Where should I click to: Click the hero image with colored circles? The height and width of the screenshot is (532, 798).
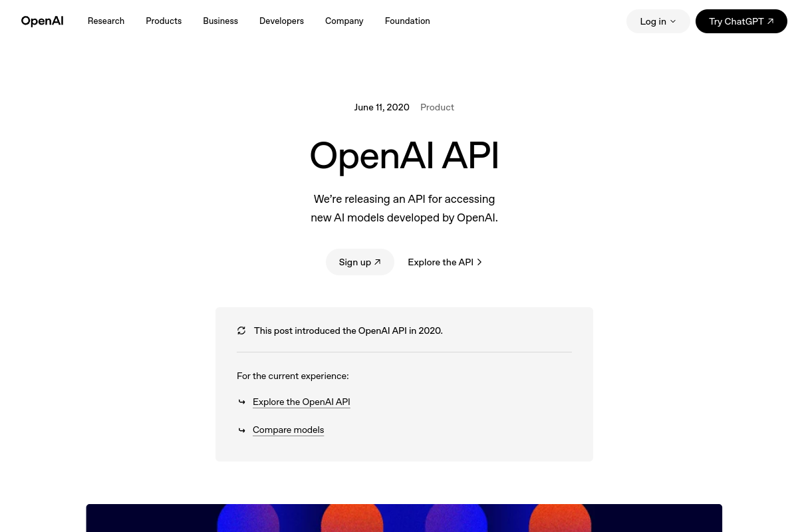[x=404, y=518]
